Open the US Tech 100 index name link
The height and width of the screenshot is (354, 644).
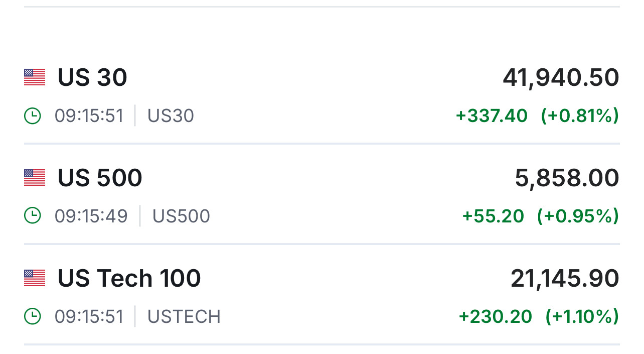[x=129, y=279]
